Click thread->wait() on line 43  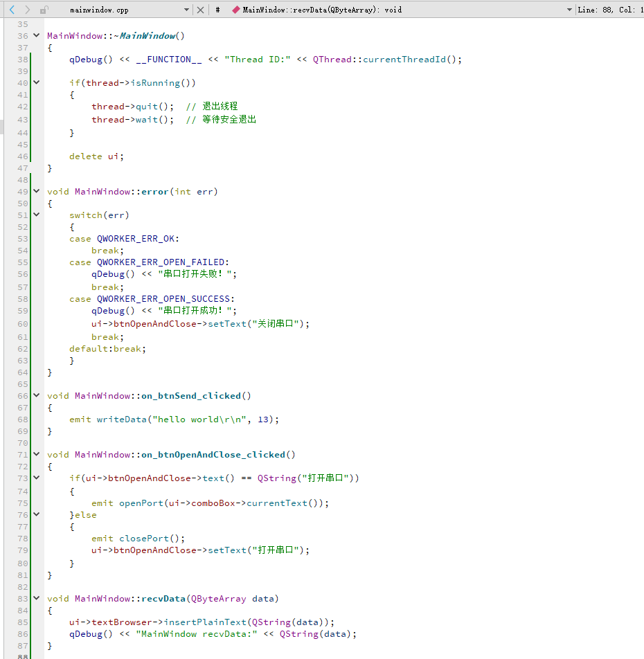132,120
